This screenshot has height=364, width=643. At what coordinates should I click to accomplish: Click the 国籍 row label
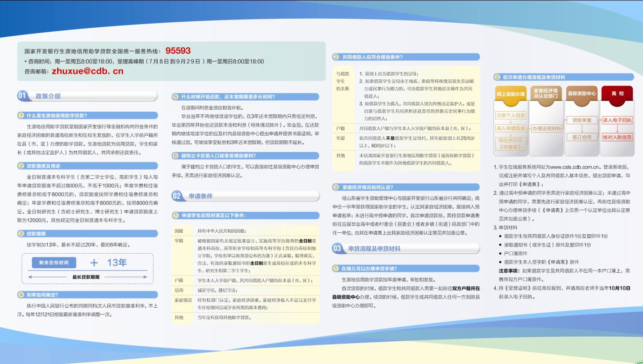[179, 231]
